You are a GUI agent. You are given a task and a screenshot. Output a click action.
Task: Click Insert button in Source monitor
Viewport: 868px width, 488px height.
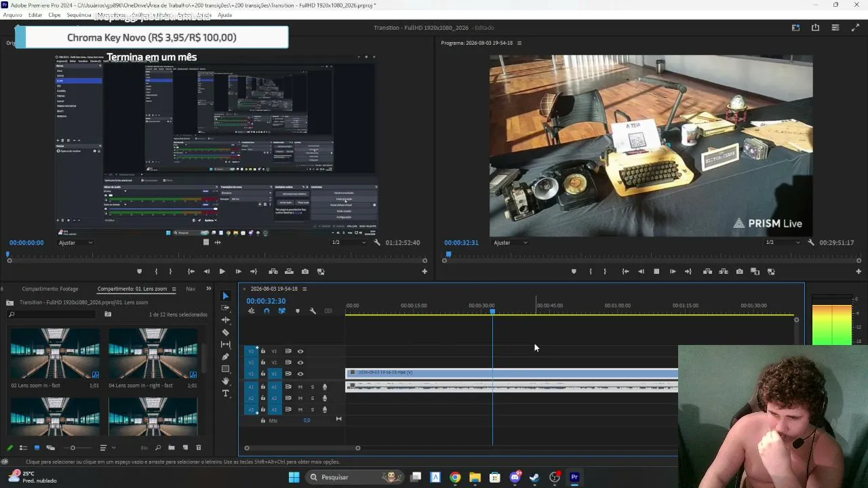[x=273, y=271]
